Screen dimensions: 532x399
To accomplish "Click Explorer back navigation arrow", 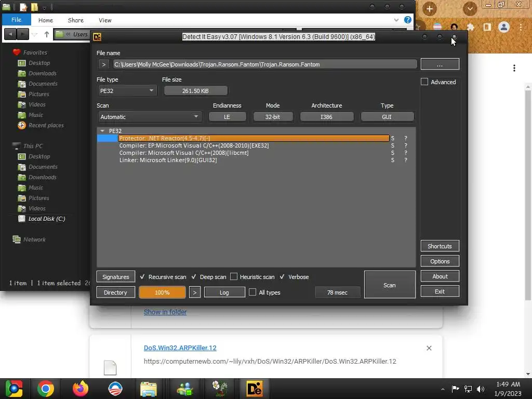I will point(10,34).
